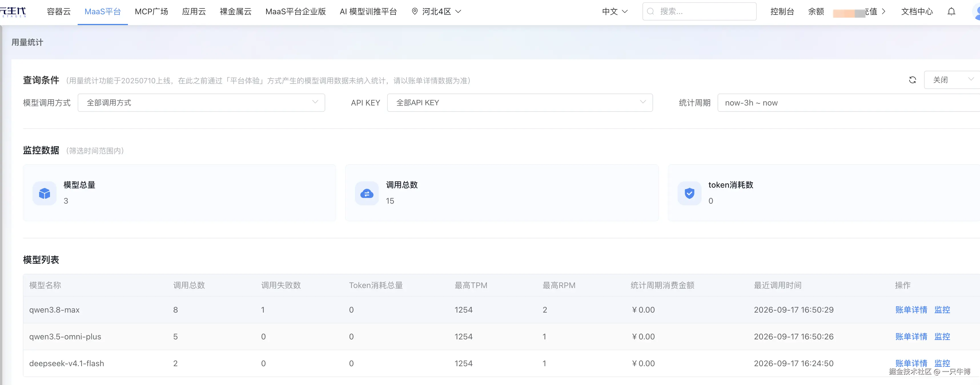Click the 模型名称 column header

coord(45,285)
